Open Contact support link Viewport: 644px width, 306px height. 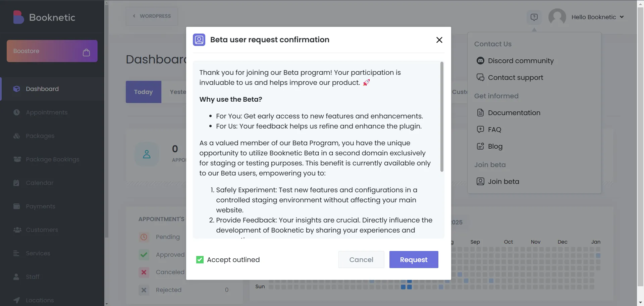[x=516, y=78]
